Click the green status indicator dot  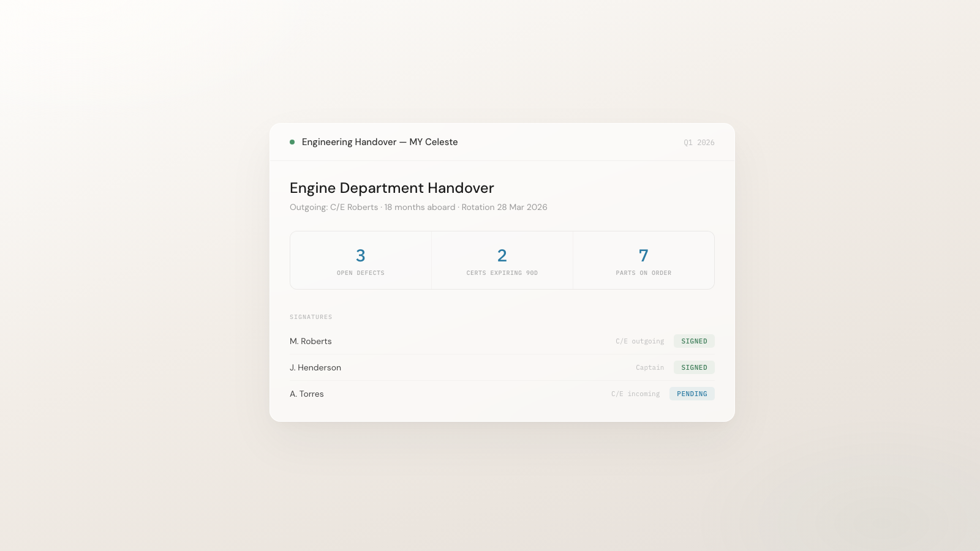292,141
